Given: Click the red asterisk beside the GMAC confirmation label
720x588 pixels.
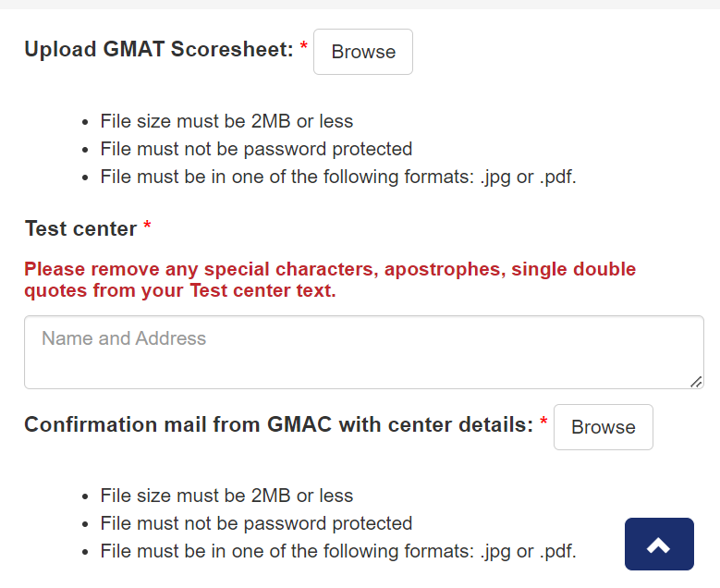Looking at the screenshot, I should tap(543, 423).
